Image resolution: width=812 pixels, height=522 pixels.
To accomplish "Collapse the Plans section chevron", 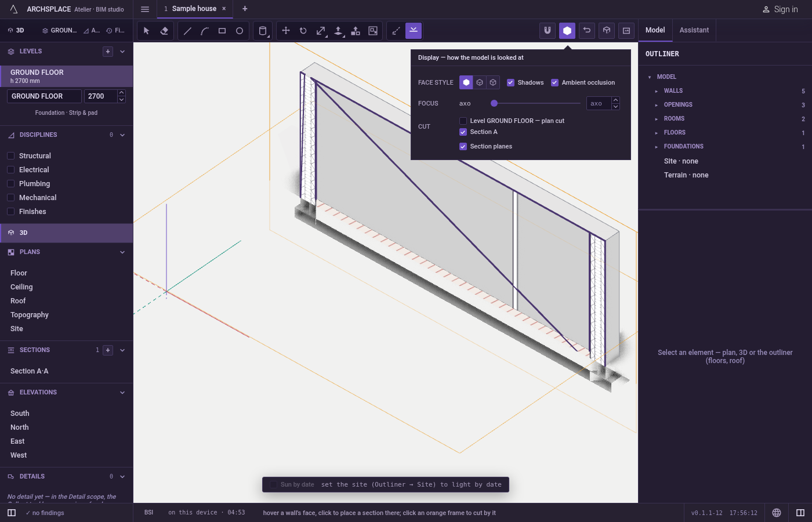I will tap(122, 252).
